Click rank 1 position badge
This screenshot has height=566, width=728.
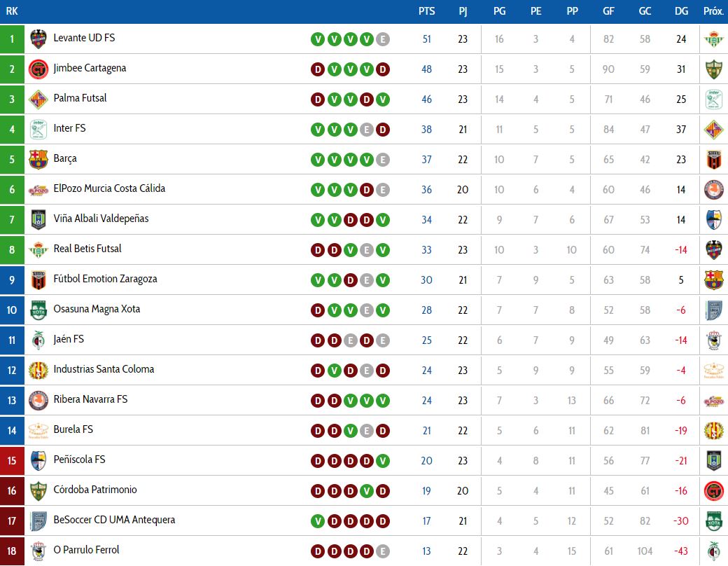point(12,39)
